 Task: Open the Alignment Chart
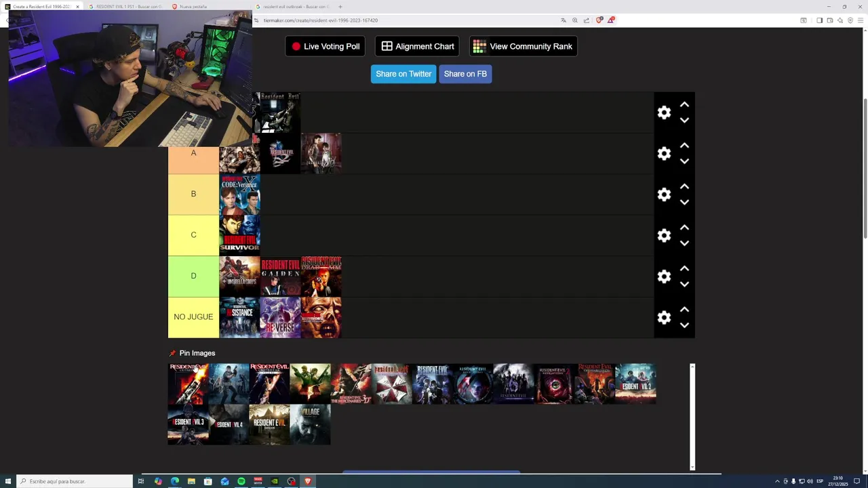pyautogui.click(x=417, y=46)
